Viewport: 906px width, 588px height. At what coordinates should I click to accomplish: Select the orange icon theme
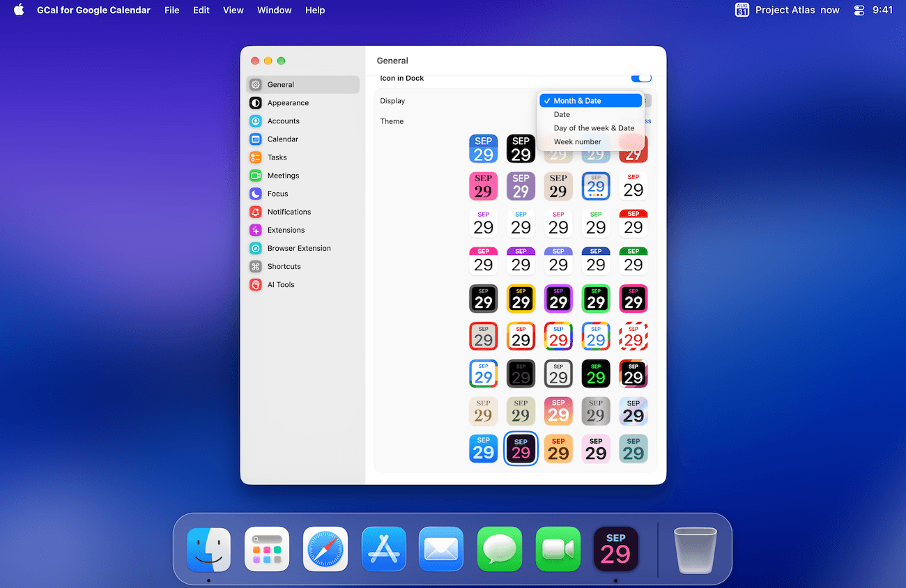click(x=558, y=449)
